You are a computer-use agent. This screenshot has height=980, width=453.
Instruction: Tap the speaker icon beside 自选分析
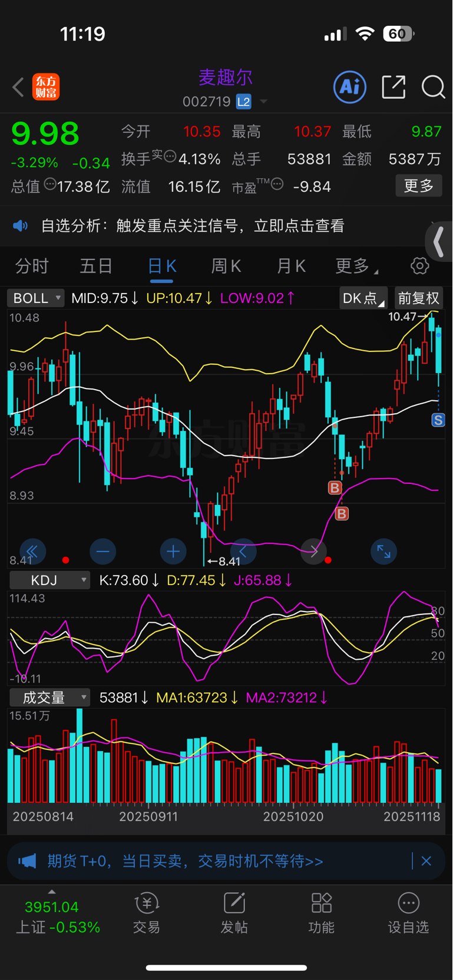[21, 225]
